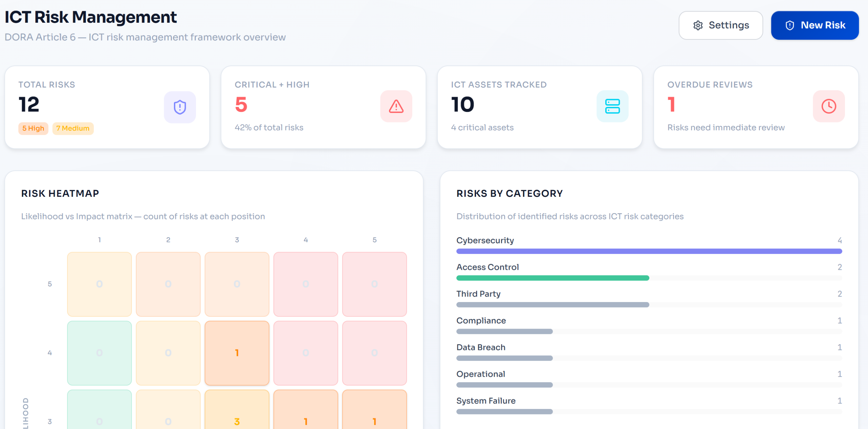This screenshot has height=429, width=868.
Task: Click the 5 High badge
Action: tap(33, 128)
